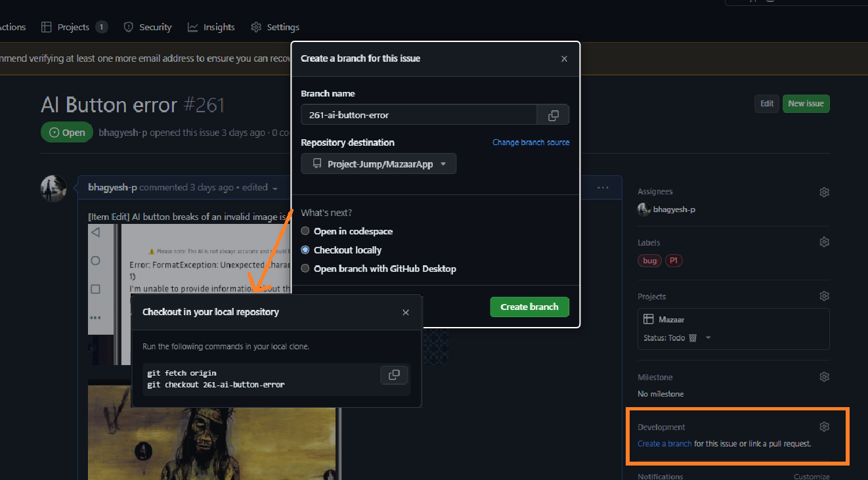Select the Open in codespace option
Image resolution: width=868 pixels, height=480 pixels.
pyautogui.click(x=305, y=230)
